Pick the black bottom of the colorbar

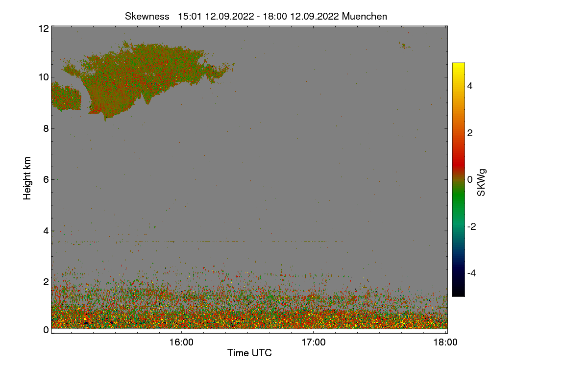tap(458, 292)
